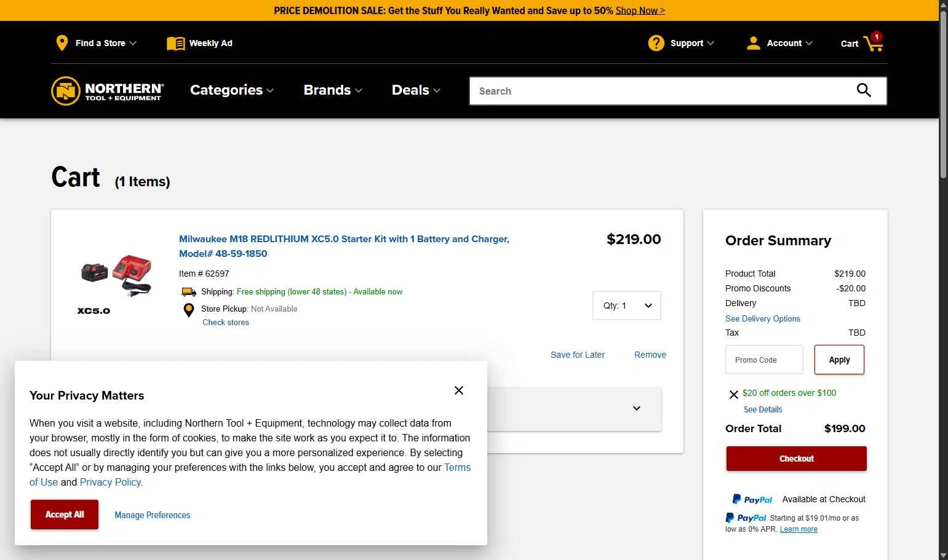The height and width of the screenshot is (560, 948).
Task: Click the Order Total $199.00 amount
Action: pyautogui.click(x=845, y=428)
